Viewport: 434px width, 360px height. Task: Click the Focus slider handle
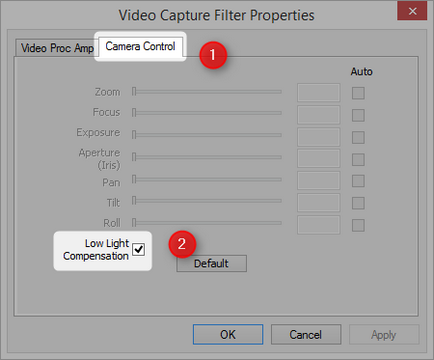[x=134, y=113]
